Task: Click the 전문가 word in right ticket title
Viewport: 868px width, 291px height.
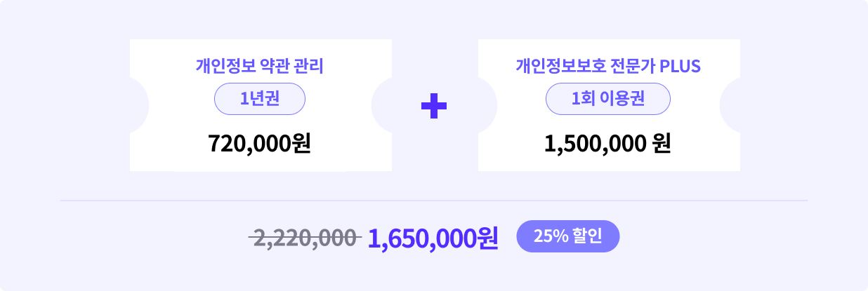Action: pyautogui.click(x=634, y=66)
